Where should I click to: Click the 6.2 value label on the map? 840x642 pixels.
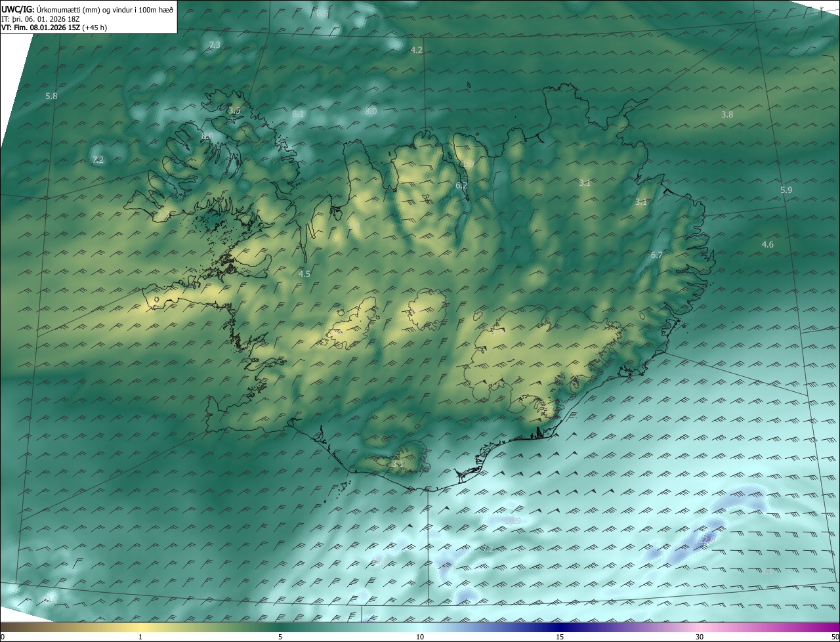tap(461, 186)
